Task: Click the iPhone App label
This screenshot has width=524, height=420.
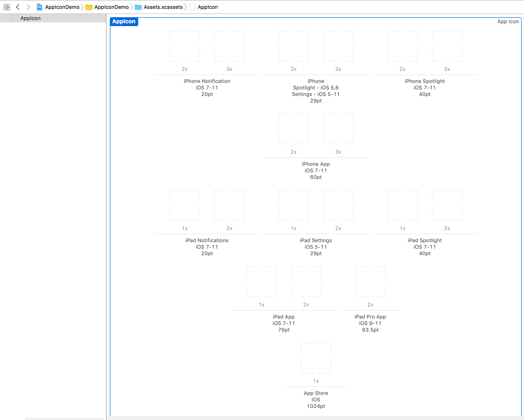Action: [316, 164]
